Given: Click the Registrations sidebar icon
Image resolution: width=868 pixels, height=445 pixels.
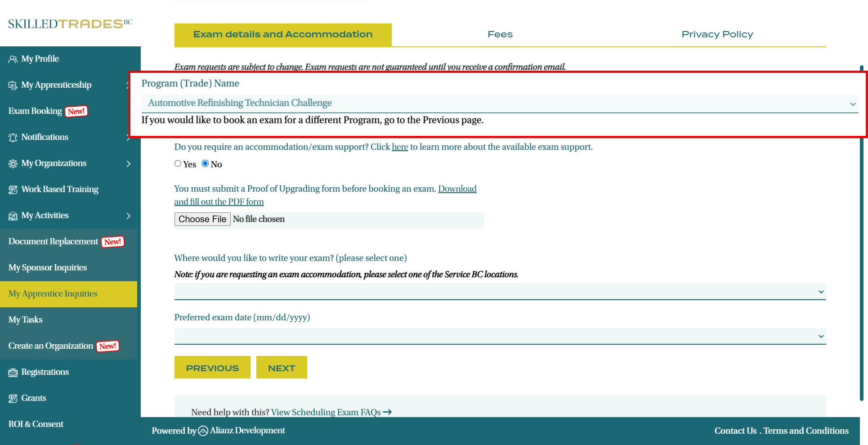Looking at the screenshot, I should tap(13, 373).
